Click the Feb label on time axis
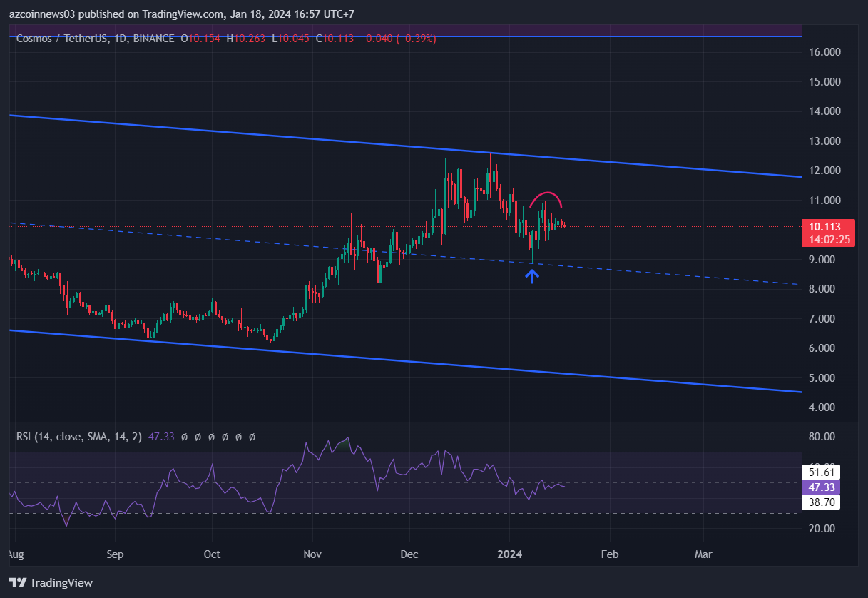 610,554
